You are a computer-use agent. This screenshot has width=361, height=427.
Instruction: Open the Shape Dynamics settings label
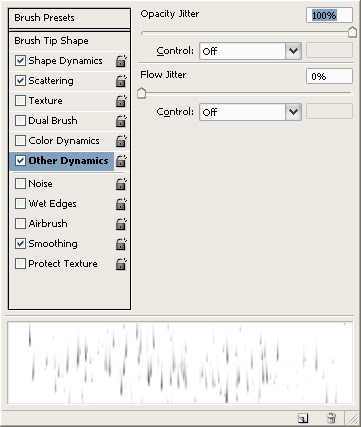click(x=65, y=61)
